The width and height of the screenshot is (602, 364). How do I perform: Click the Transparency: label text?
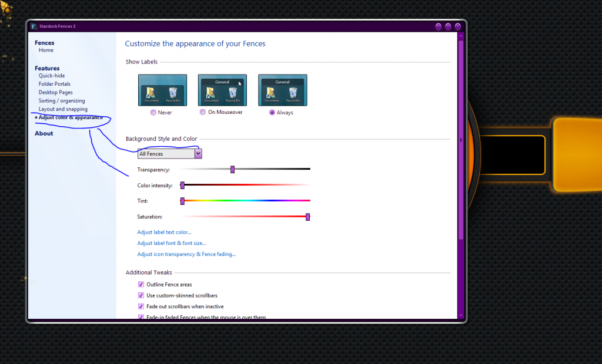153,170
